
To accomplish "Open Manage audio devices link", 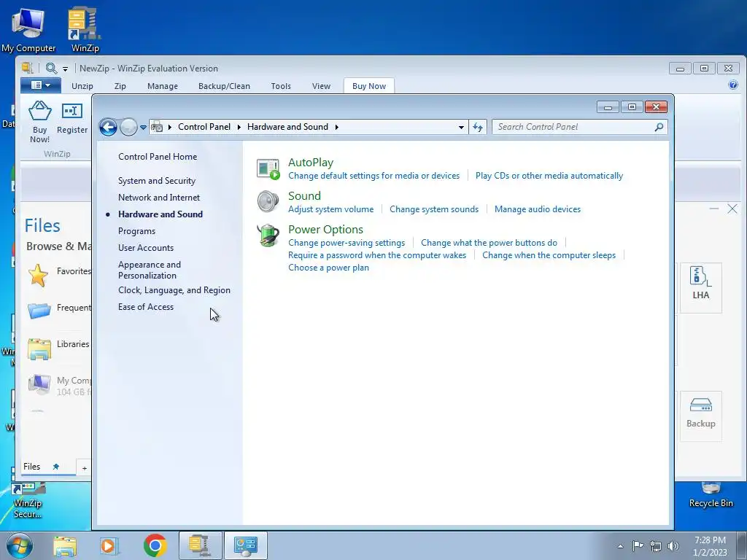I will tap(538, 209).
